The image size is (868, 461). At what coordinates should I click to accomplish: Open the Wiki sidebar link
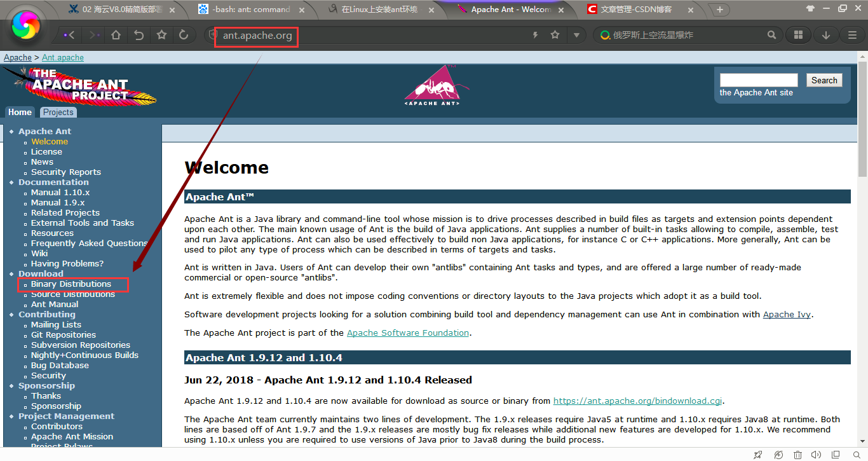[39, 254]
